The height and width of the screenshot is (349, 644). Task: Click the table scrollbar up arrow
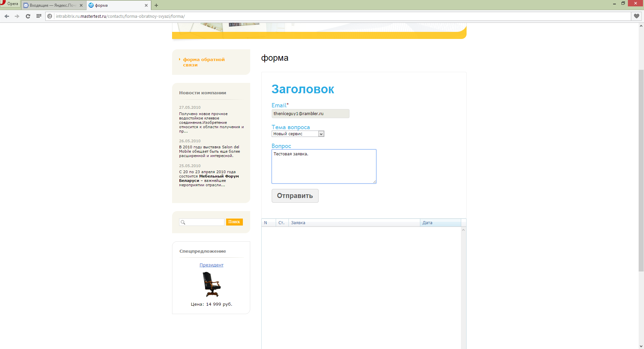[x=464, y=230]
